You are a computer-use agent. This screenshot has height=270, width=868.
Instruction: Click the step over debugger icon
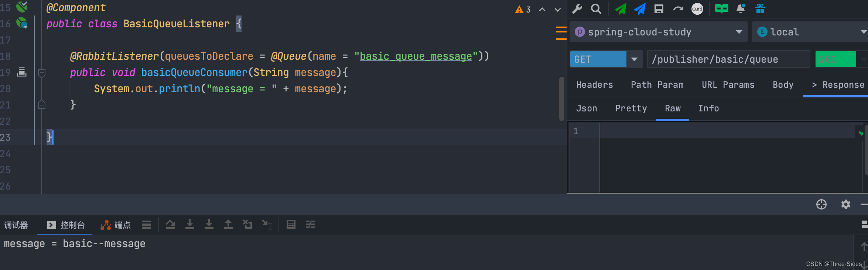click(170, 224)
